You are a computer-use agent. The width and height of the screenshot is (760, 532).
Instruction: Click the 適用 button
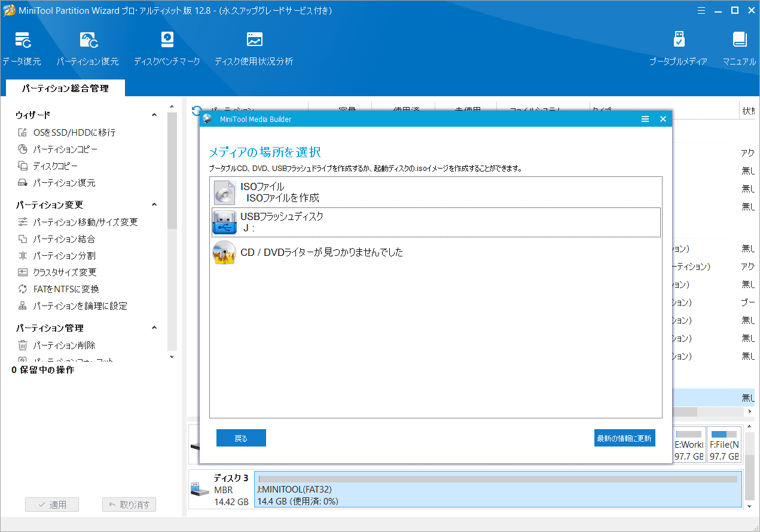pos(52,505)
